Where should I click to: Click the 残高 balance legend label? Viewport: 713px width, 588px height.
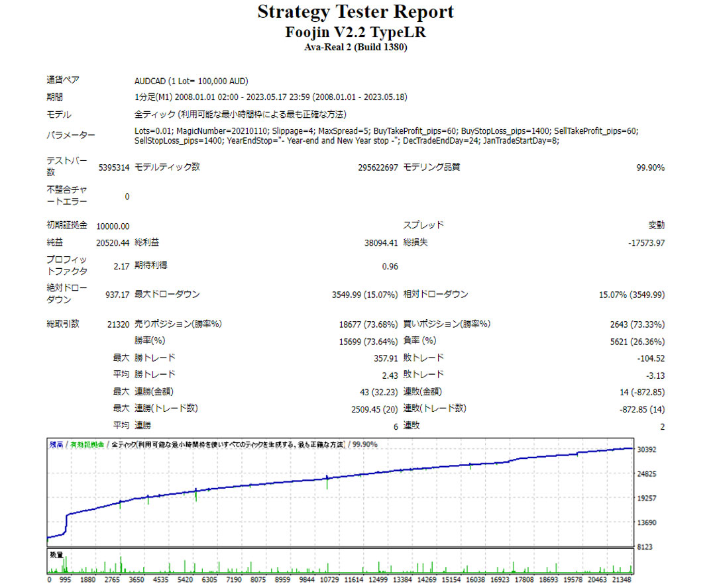(x=56, y=444)
